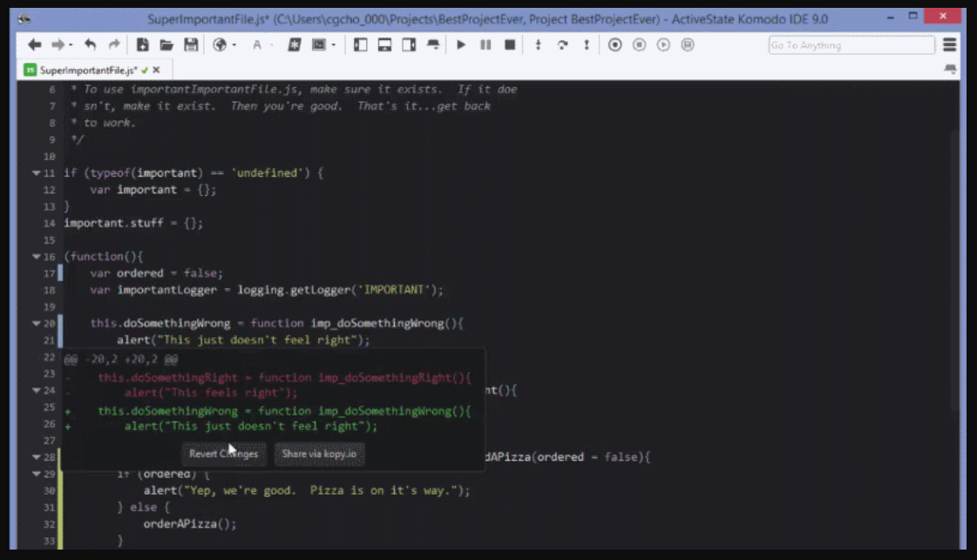Create a new file from toolbar

[143, 45]
